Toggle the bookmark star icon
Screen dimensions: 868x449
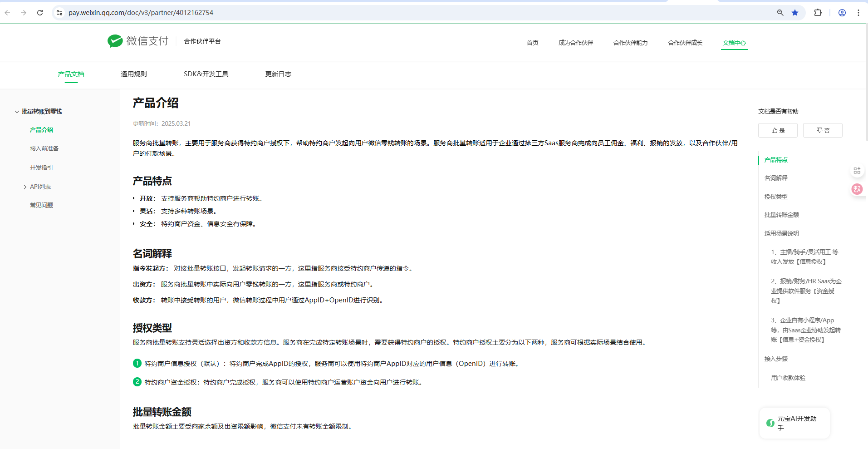pyautogui.click(x=795, y=13)
